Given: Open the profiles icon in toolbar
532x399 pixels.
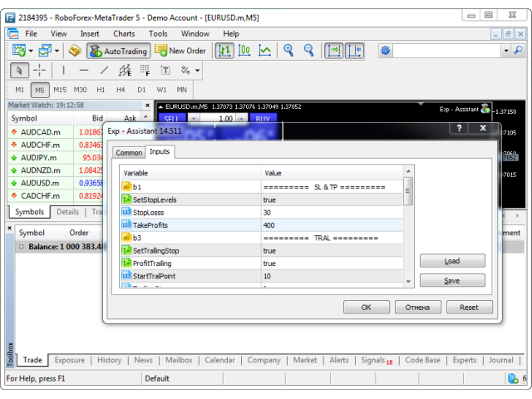Looking at the screenshot, I should click(x=45, y=51).
